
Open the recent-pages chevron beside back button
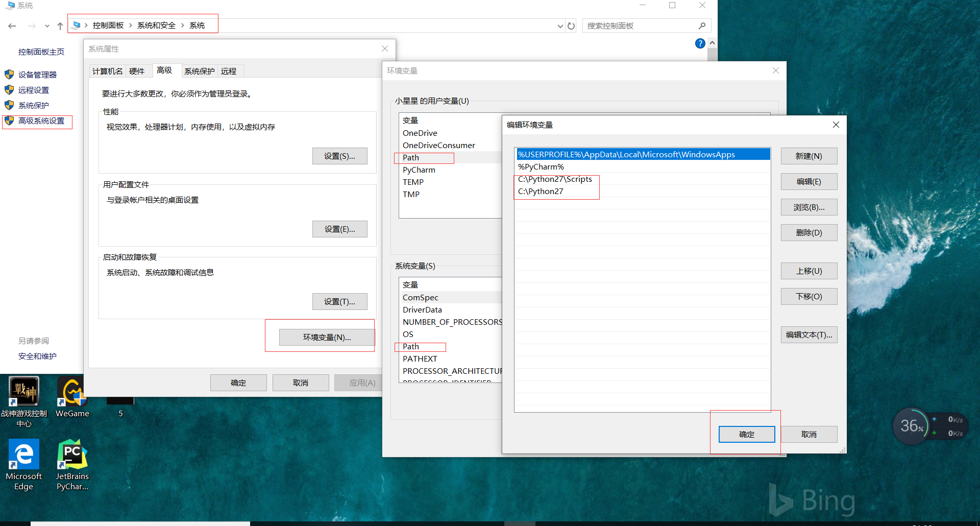point(47,26)
